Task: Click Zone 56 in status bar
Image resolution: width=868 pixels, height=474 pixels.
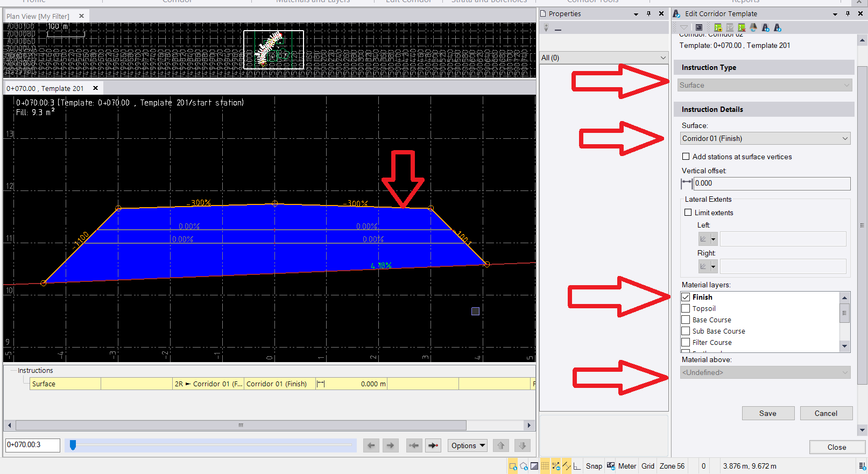Action: pos(672,466)
